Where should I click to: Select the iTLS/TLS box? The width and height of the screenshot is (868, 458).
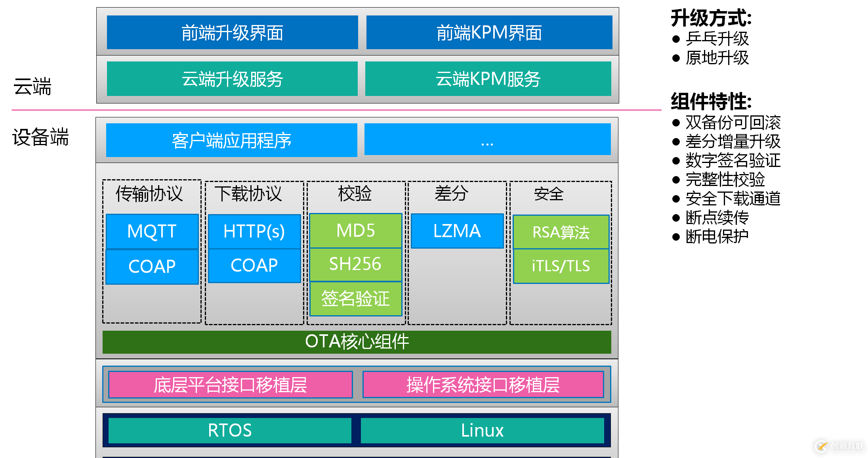point(561,266)
